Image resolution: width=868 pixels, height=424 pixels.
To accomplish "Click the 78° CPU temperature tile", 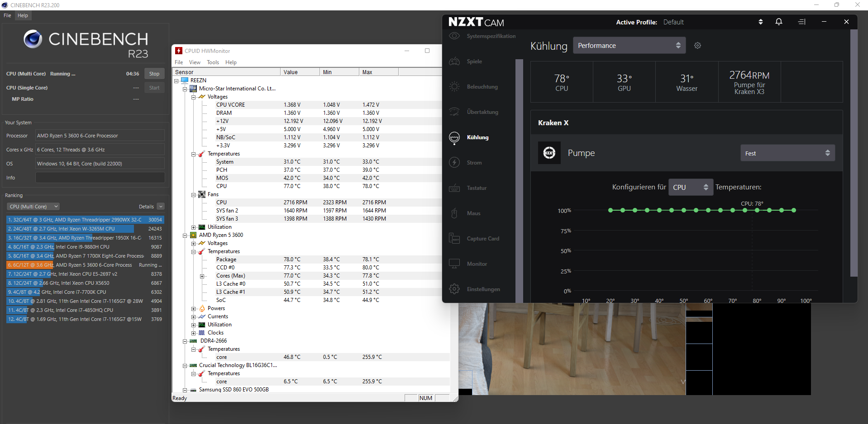I will click(562, 82).
